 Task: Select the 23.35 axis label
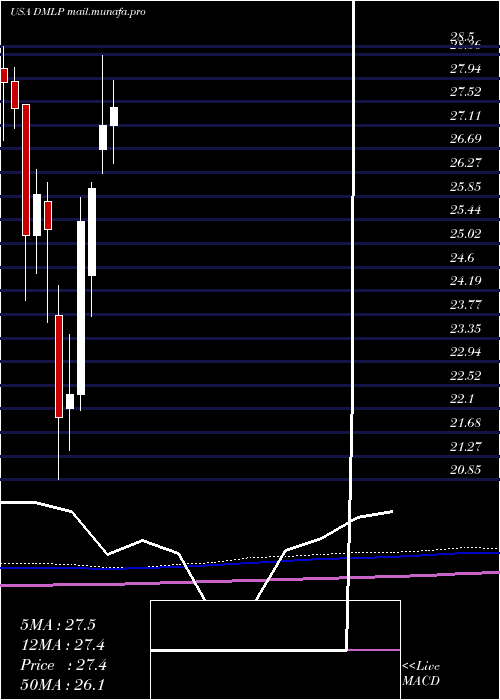click(x=465, y=329)
